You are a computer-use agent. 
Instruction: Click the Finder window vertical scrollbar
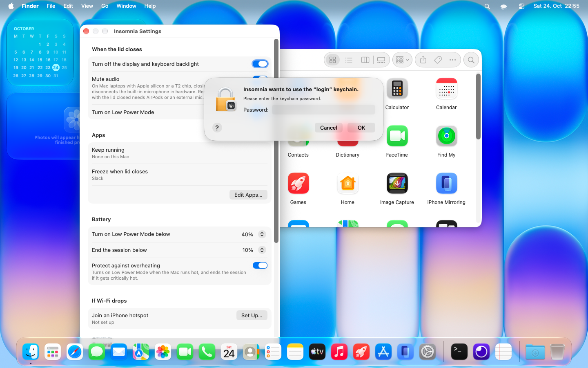coord(478,106)
